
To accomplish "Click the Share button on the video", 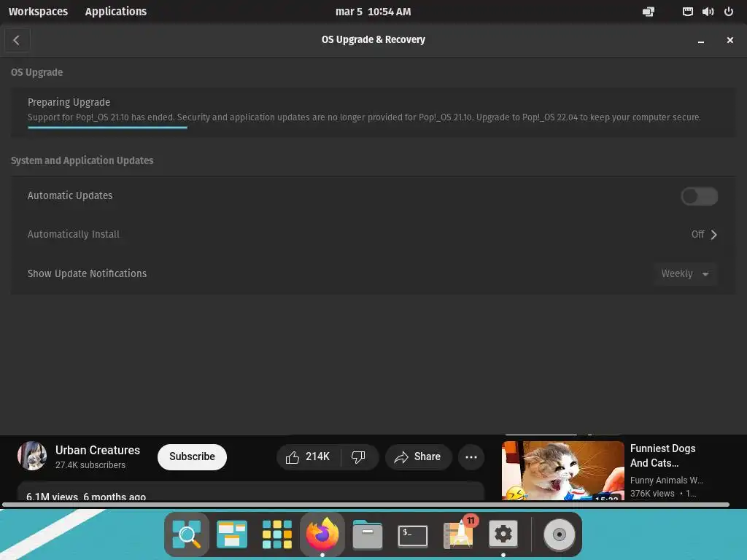I will 418,457.
